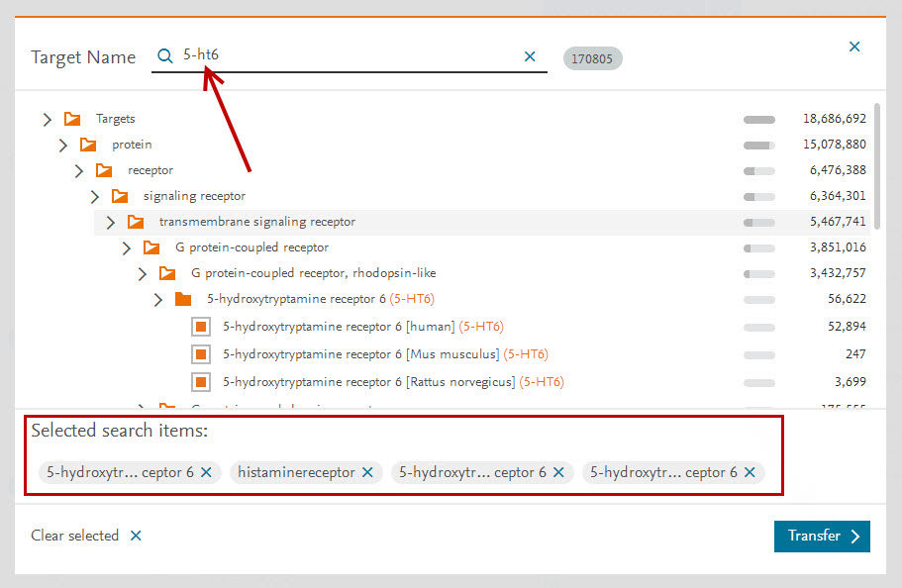The height and width of the screenshot is (588, 902).
Task: Click the search magnifier icon
Action: pos(165,56)
